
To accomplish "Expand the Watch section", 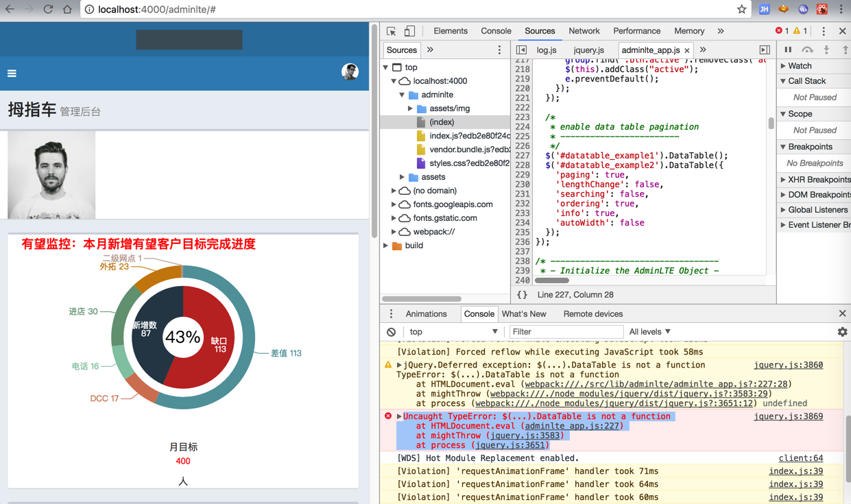I will pos(799,66).
